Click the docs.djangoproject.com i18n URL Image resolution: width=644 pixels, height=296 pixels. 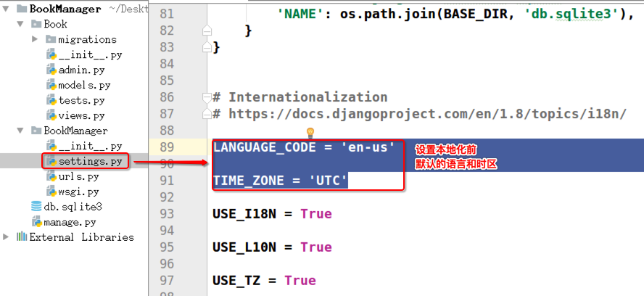[x=427, y=114]
